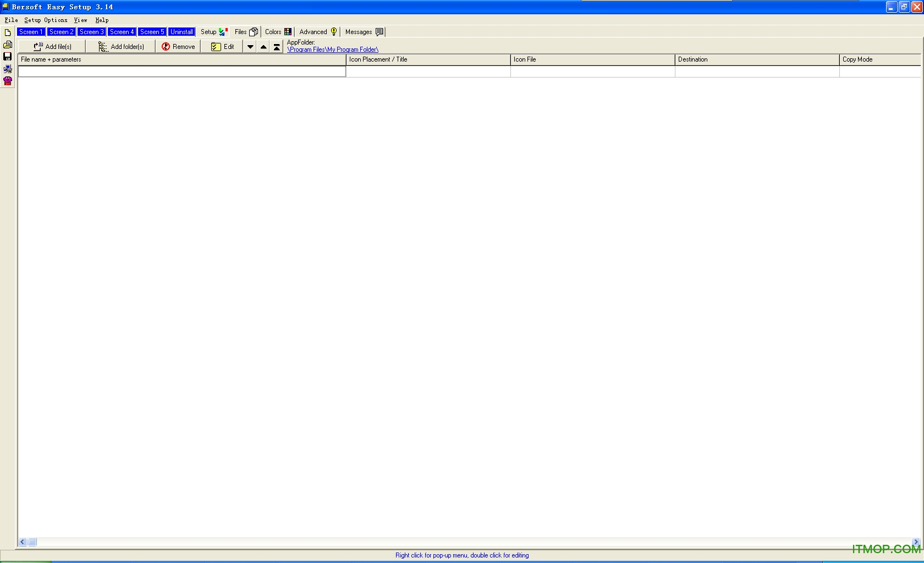
Task: Click the Edit button
Action: click(222, 47)
